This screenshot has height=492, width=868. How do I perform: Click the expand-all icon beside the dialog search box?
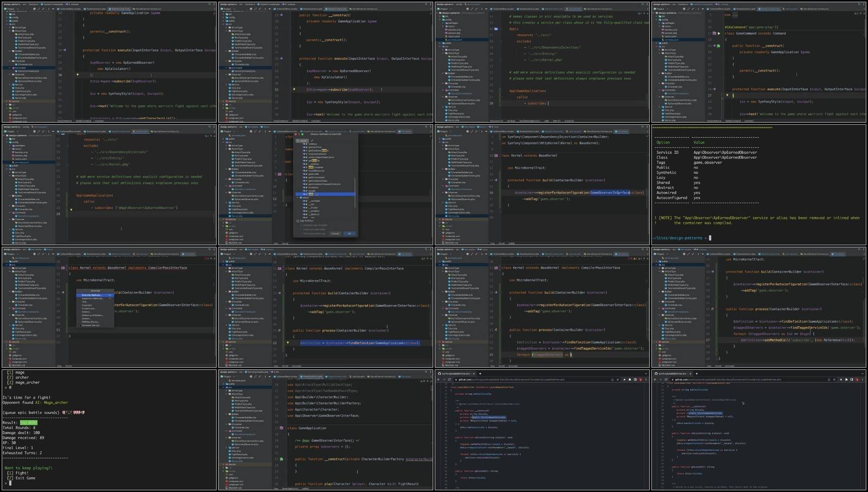311,141
